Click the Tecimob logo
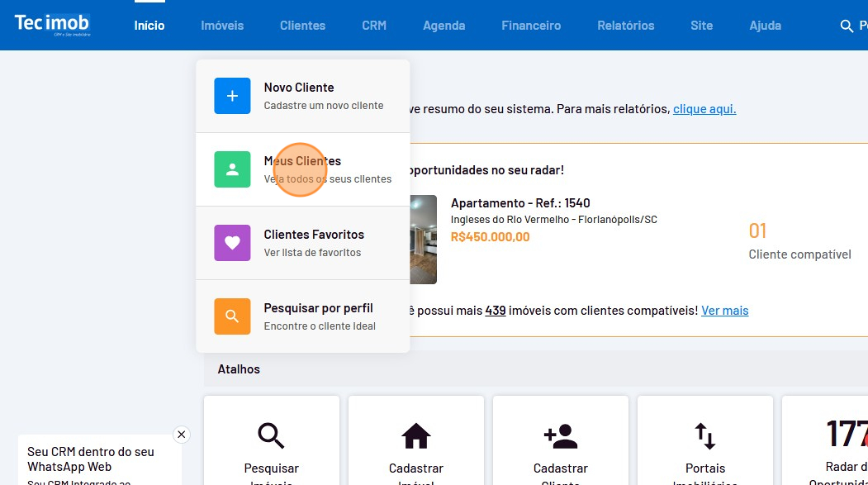 pos(52,25)
